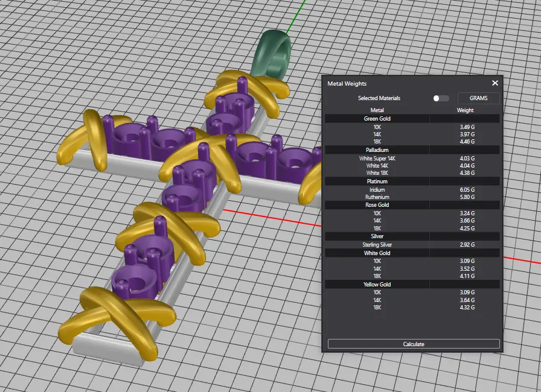
Task: Click the Weight column header
Action: pos(465,110)
